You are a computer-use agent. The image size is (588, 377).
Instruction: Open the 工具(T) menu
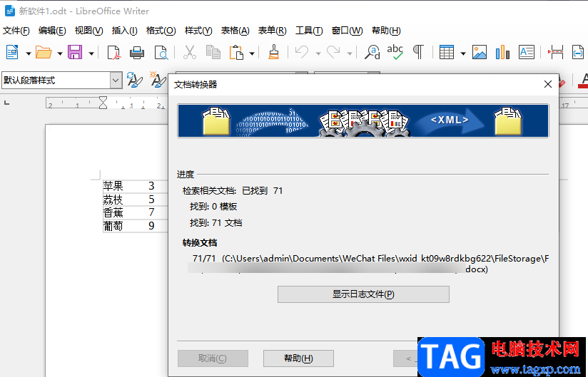click(x=309, y=31)
